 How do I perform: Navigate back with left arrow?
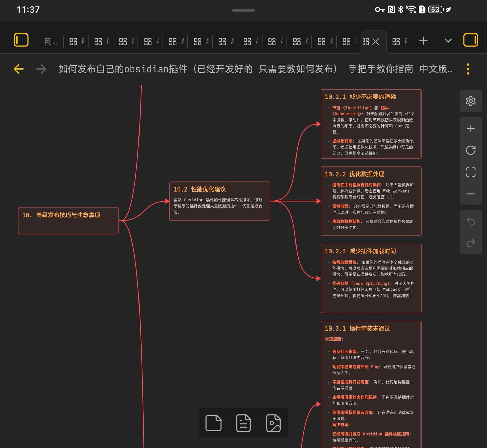tap(19, 69)
